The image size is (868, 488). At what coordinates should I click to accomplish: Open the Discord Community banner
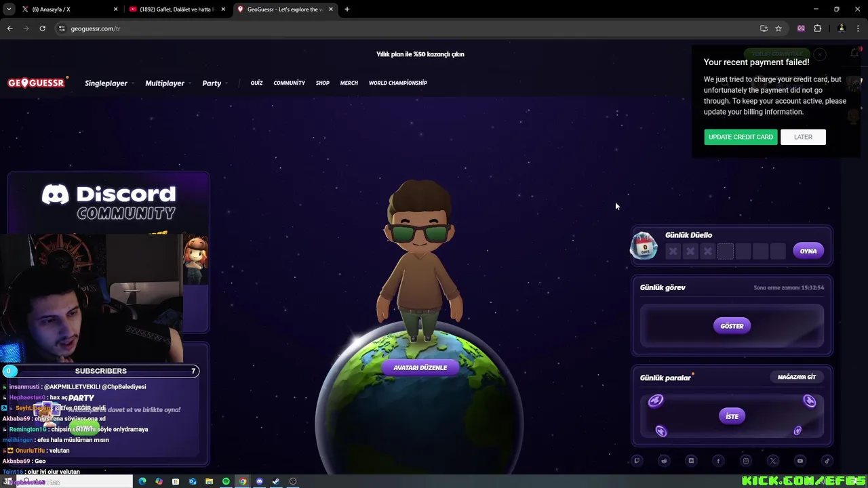(x=108, y=202)
